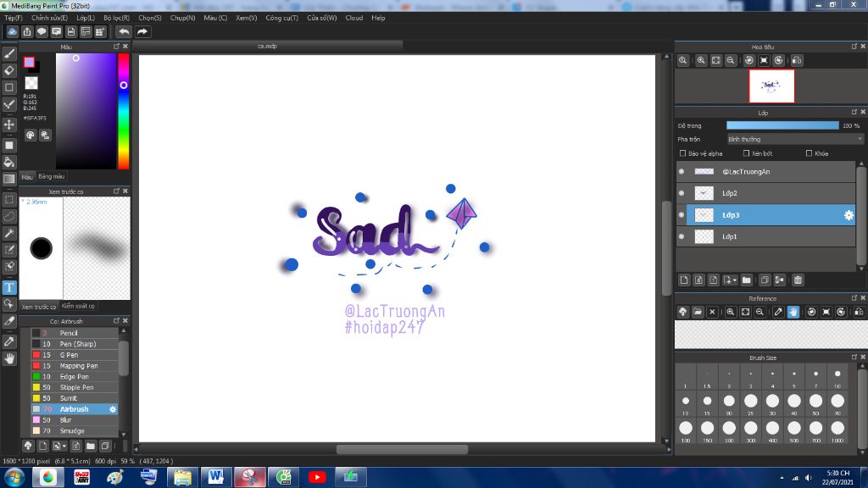
Task: Toggle Bảo vệ alpha checkbox
Action: (682, 153)
